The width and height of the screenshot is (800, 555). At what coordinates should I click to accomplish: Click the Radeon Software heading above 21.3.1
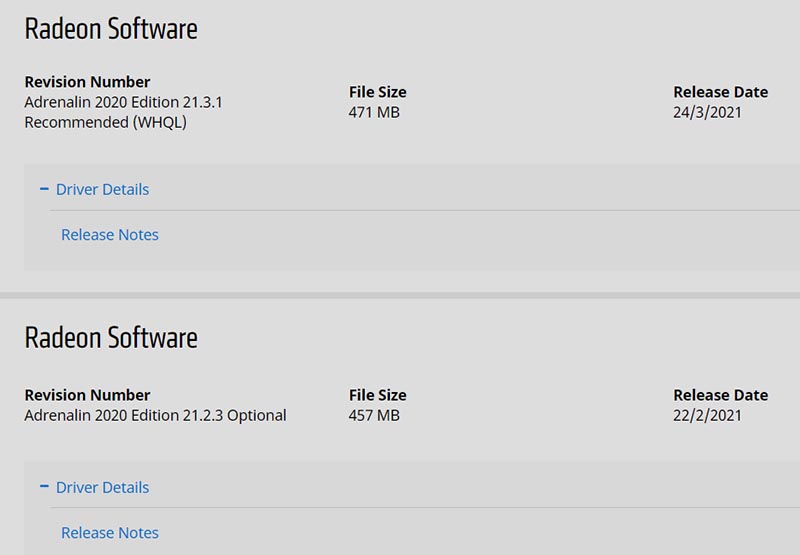(x=111, y=29)
